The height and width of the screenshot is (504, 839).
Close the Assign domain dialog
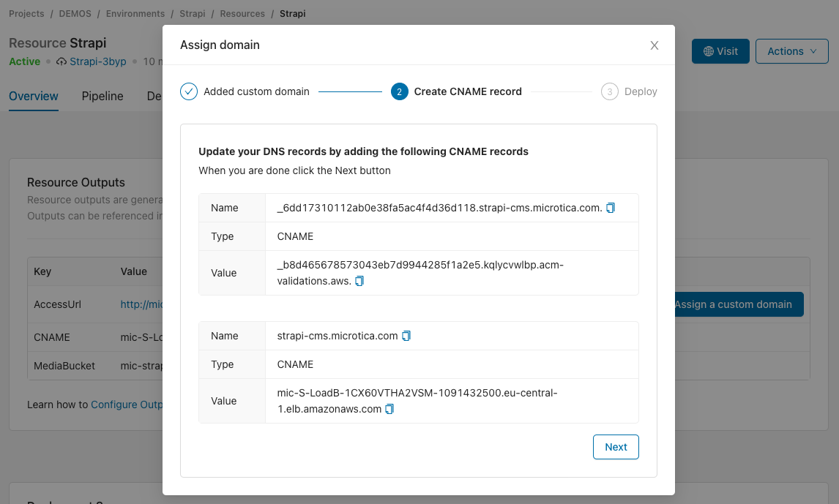click(654, 45)
